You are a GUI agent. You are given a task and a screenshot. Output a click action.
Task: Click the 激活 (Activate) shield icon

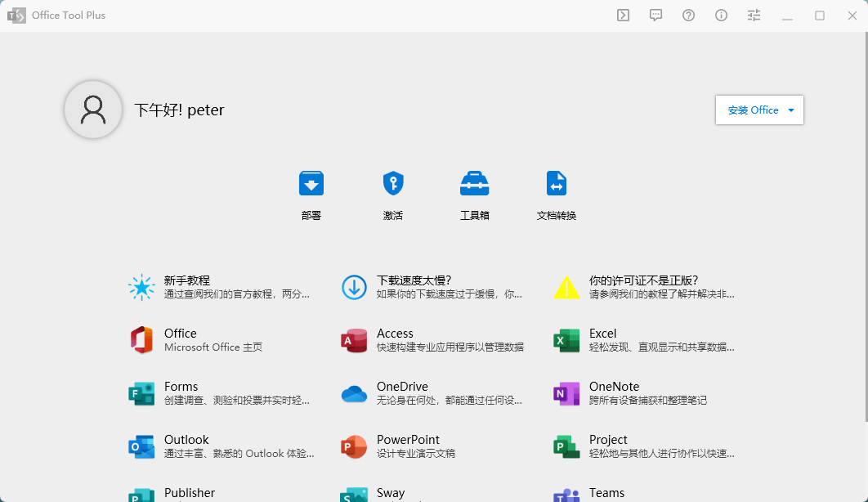(393, 184)
